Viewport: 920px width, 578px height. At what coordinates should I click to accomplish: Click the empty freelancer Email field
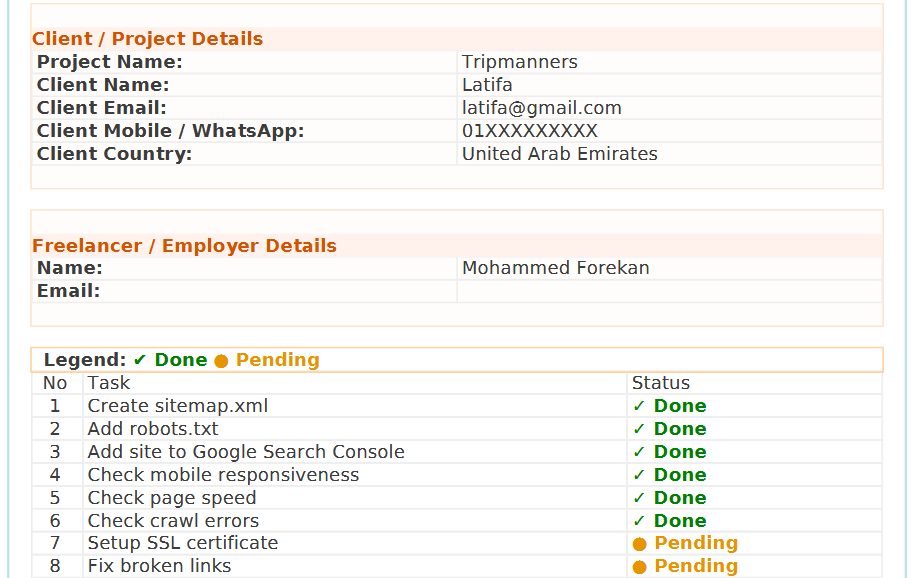(x=668, y=291)
